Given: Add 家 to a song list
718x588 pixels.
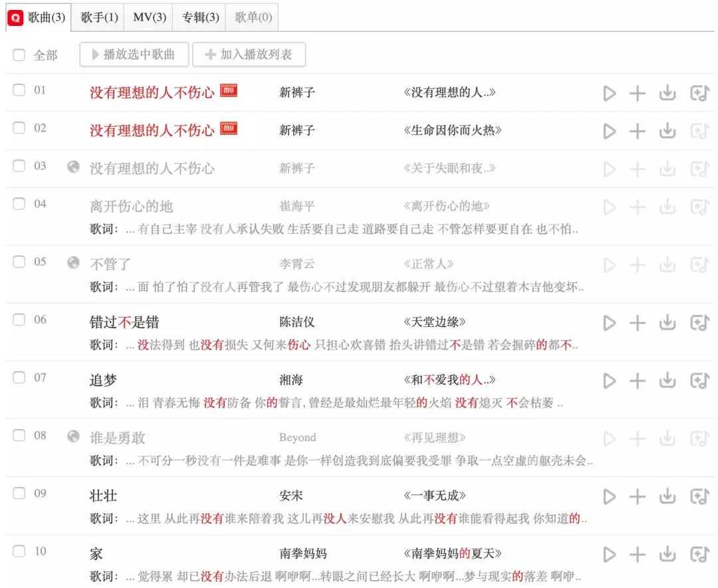Looking at the screenshot, I should 699,555.
